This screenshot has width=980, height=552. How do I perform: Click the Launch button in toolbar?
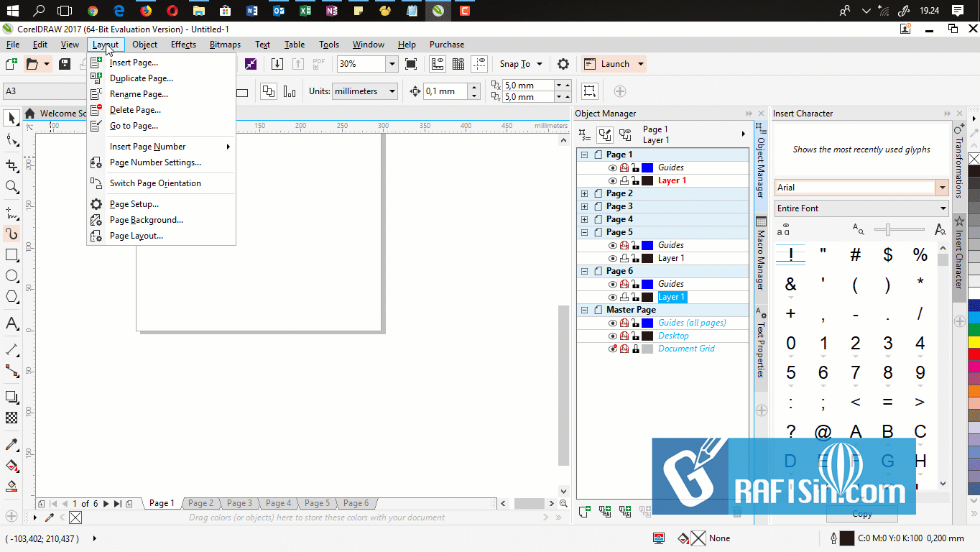click(x=614, y=64)
